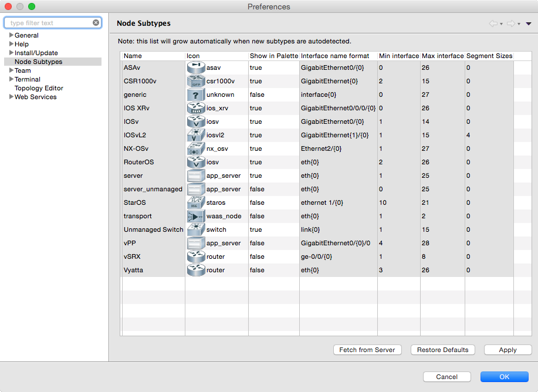538x392 pixels.
Task: Select Node Subtypes in the tree
Action: point(39,62)
